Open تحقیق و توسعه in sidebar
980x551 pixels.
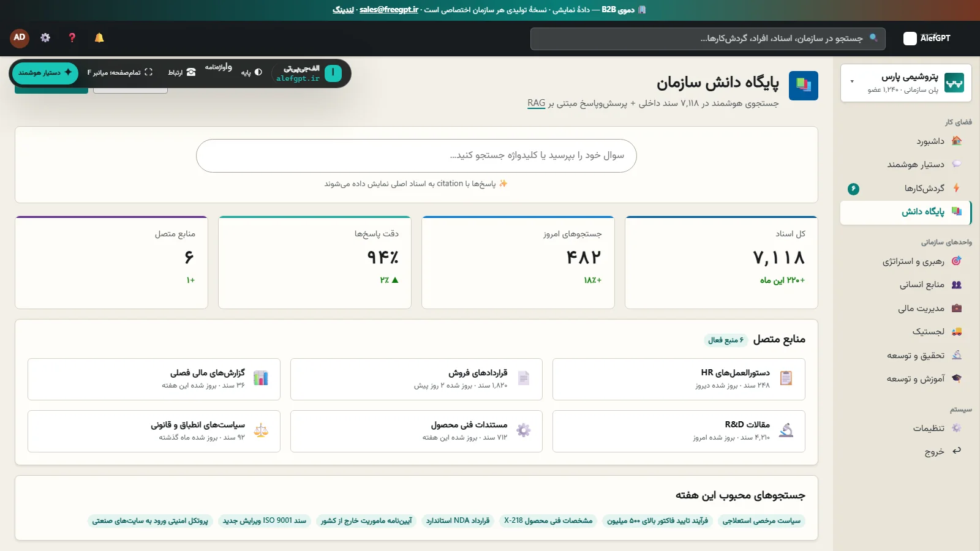coord(906,356)
